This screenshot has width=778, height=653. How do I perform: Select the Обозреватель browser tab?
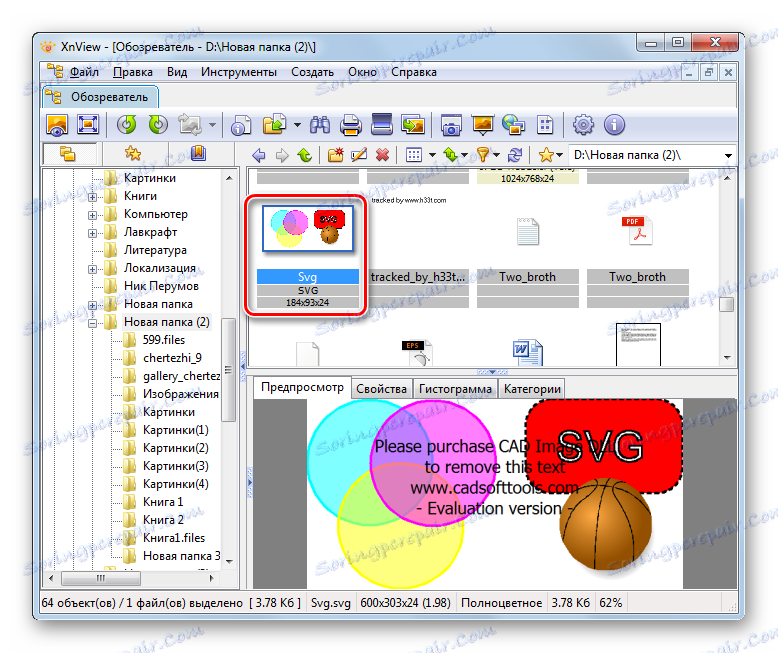tap(101, 97)
